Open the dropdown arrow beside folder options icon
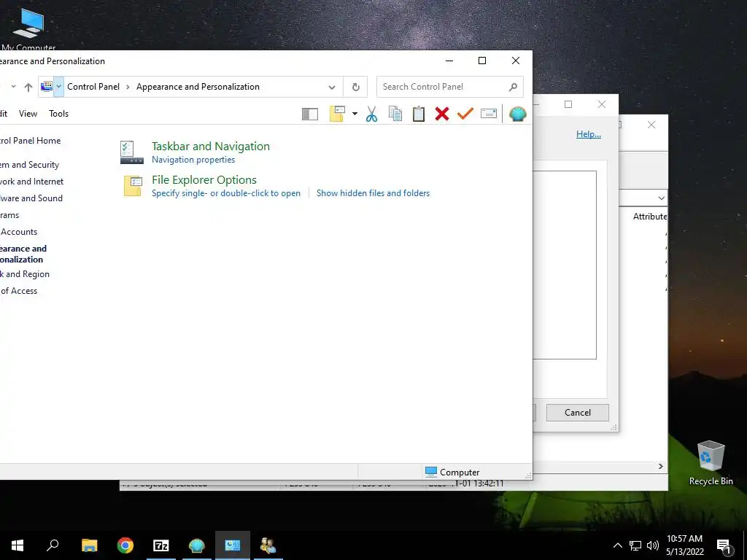The width and height of the screenshot is (747, 560). coord(355,114)
